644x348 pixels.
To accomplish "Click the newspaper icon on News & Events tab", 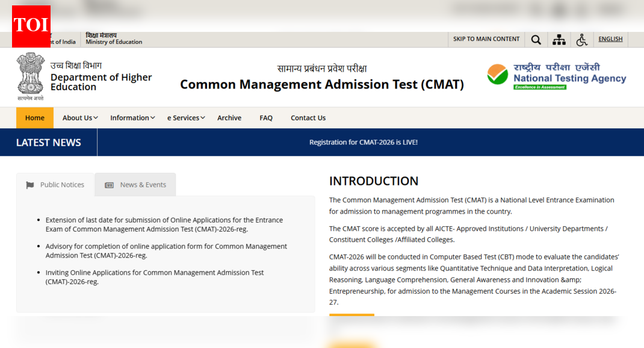I will (x=109, y=185).
